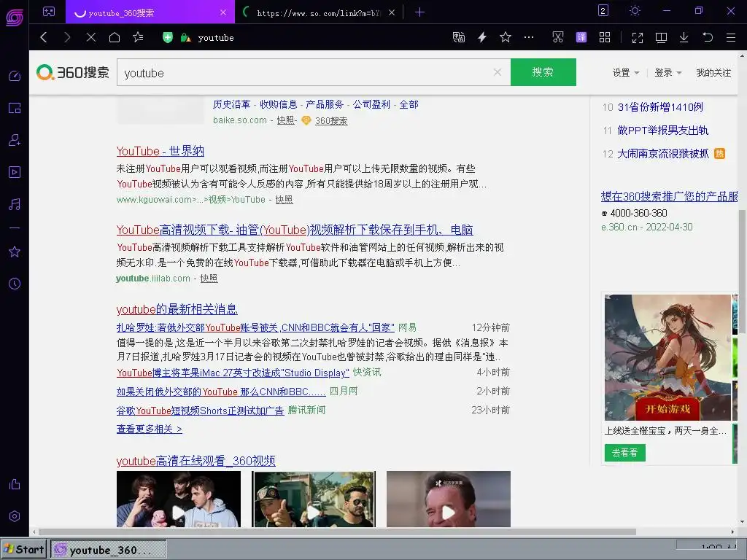
Task: Play the third video thumbnail with older man
Action: click(x=449, y=499)
